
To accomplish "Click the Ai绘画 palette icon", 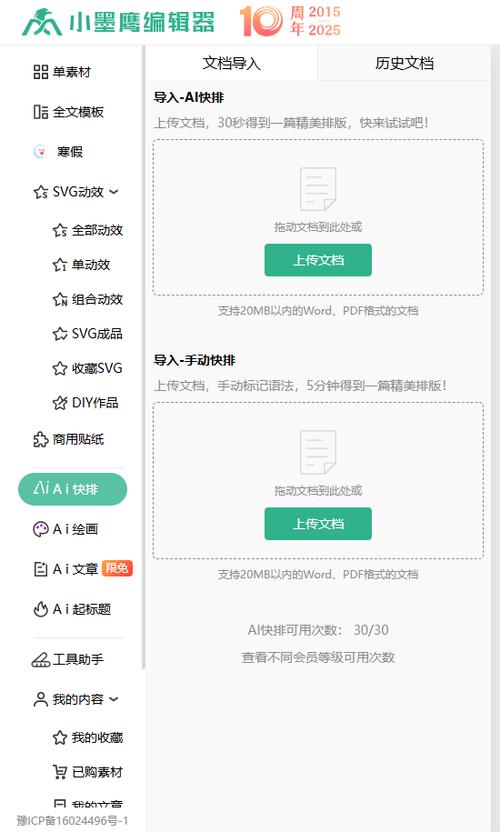I will pyautogui.click(x=41, y=529).
